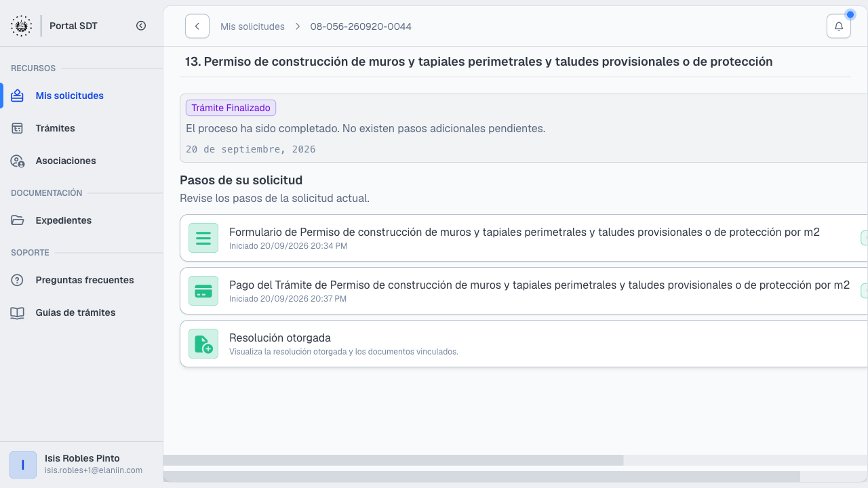Click the text Iniciado 20/09/2026 20:37 PM

(288, 299)
